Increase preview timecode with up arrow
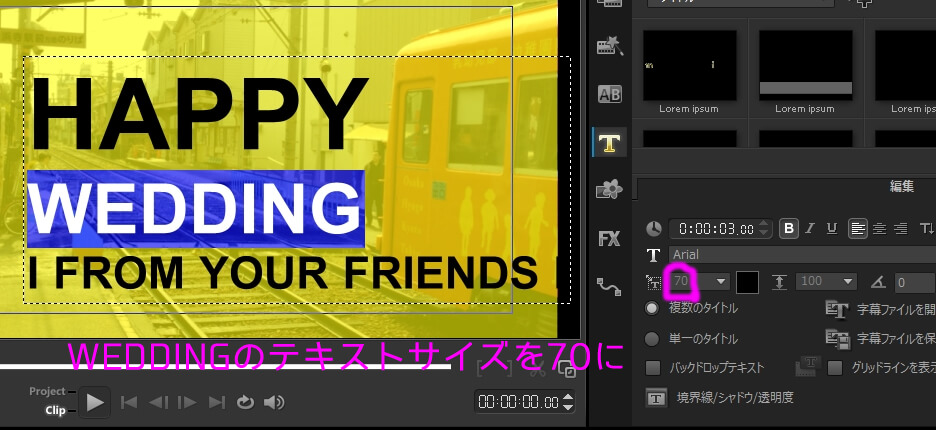Viewport: 936px width, 430px height. point(569,397)
